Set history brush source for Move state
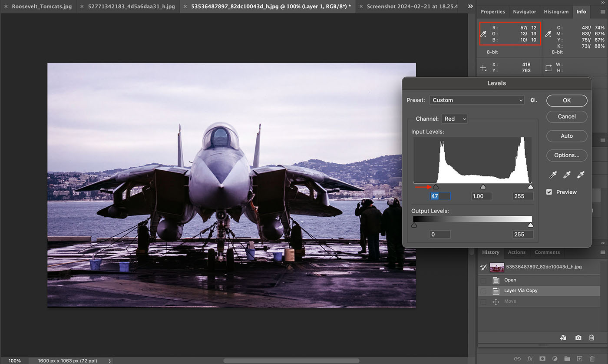Screen dimensions: 608x364 [x=483, y=301]
